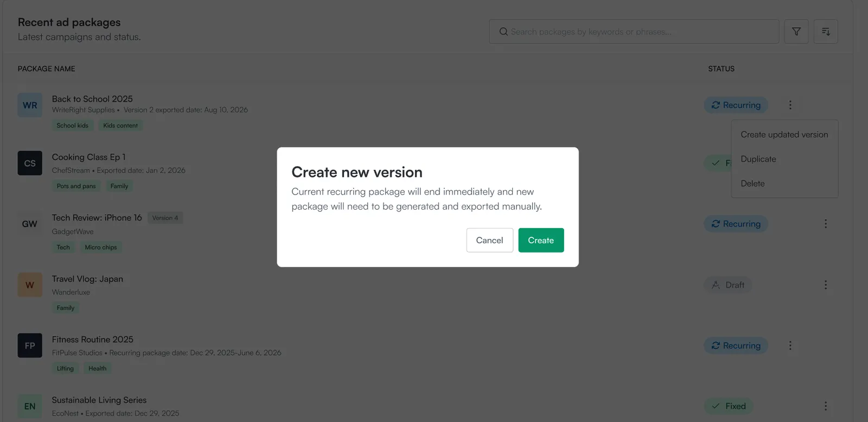Click the FP avatar for Fitness Routine 2025
This screenshot has width=868, height=422.
point(30,345)
